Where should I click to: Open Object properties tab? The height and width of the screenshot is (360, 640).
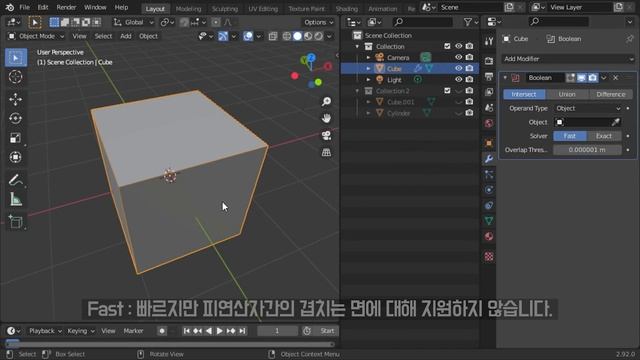(489, 143)
